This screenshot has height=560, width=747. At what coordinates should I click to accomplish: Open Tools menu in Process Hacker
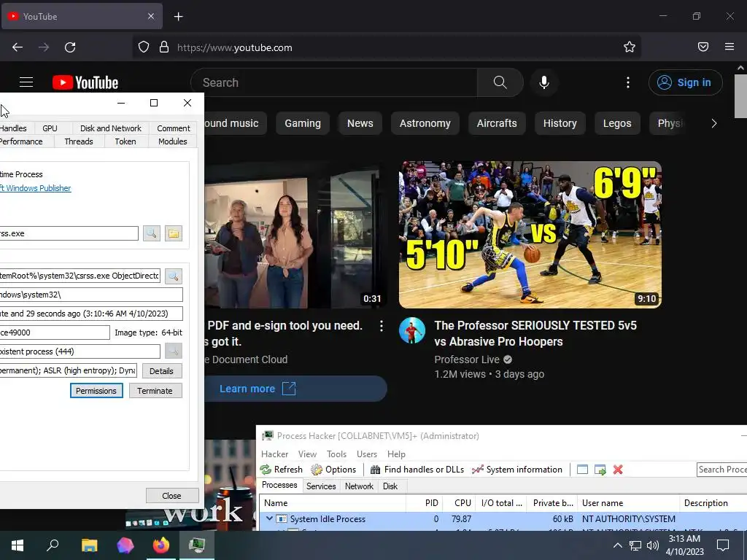336,454
